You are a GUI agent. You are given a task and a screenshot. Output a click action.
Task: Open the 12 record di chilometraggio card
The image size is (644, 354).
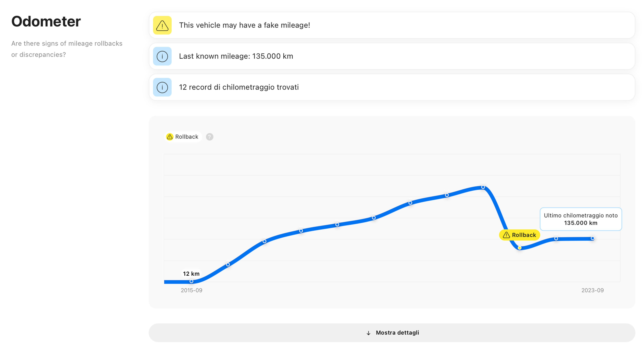click(x=392, y=87)
